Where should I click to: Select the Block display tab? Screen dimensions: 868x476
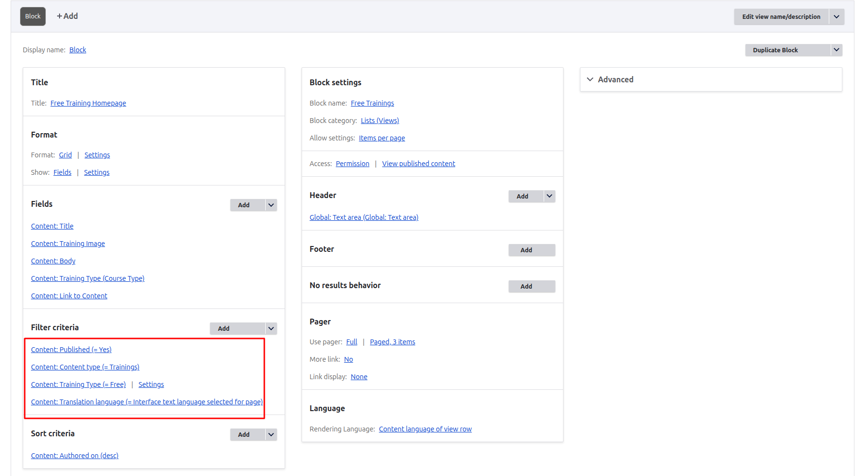(33, 16)
